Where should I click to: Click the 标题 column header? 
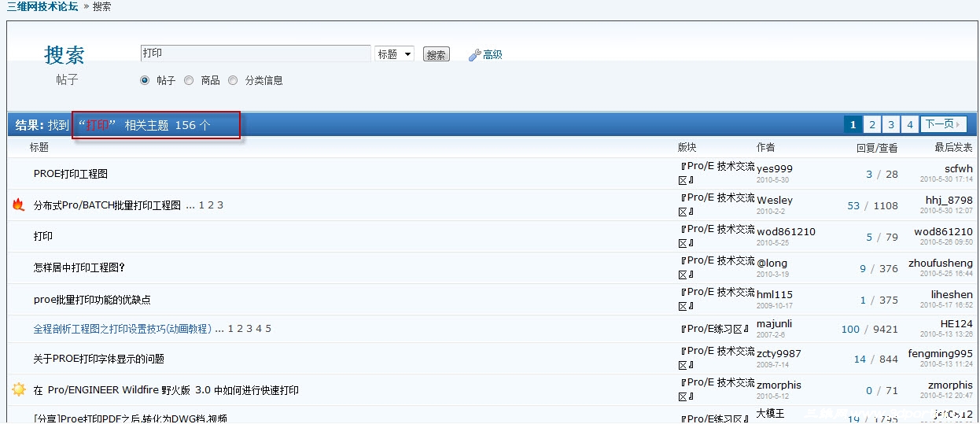click(x=39, y=147)
